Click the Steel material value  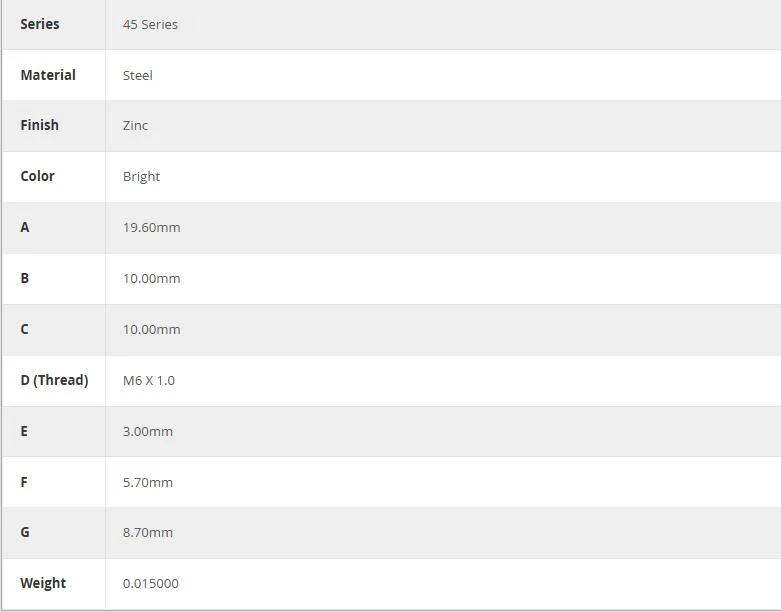pos(137,76)
